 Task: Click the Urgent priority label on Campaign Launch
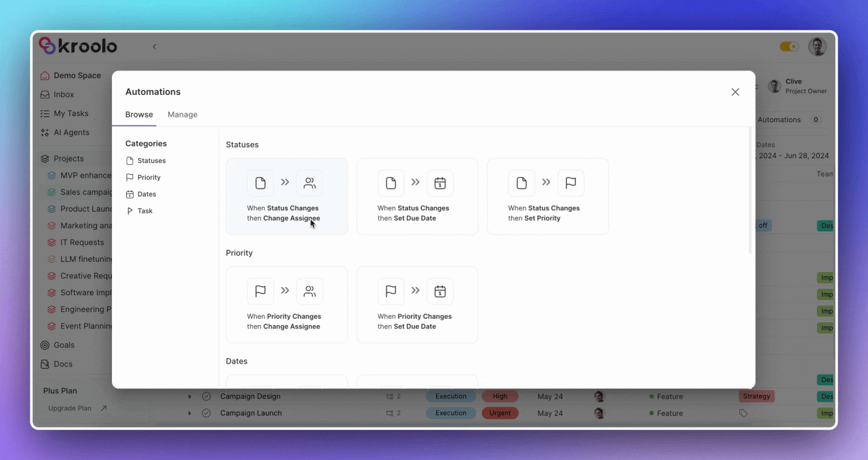point(500,413)
